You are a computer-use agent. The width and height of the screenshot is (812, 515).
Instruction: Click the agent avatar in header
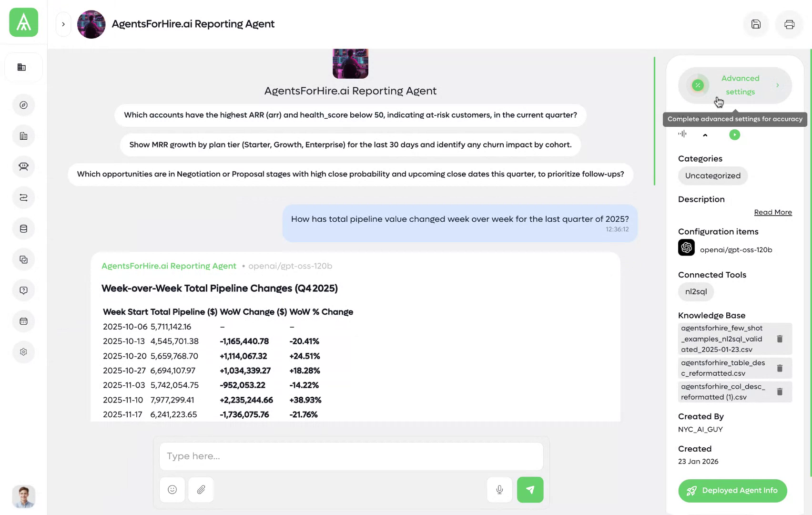click(91, 24)
